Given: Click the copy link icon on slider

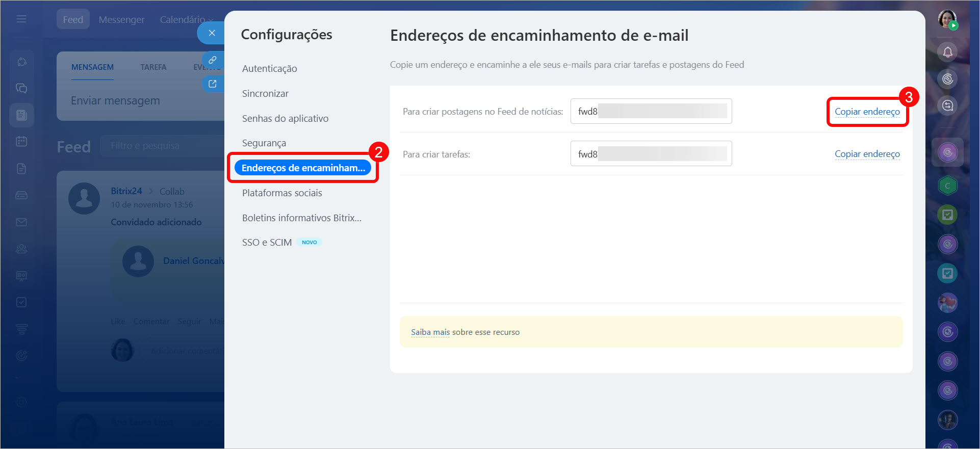Looking at the screenshot, I should pos(213,60).
